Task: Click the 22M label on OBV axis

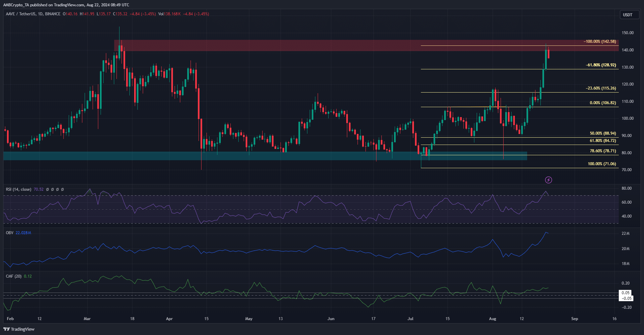Action: [x=625, y=234]
